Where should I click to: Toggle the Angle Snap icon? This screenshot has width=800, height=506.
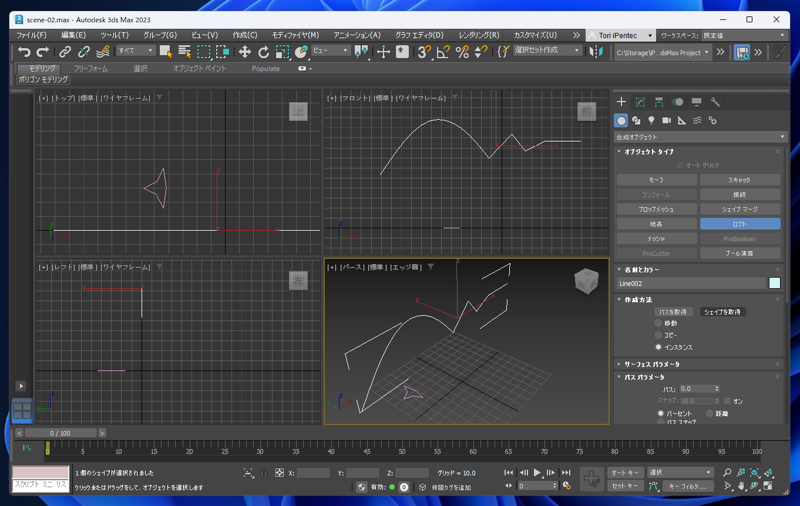click(x=443, y=52)
